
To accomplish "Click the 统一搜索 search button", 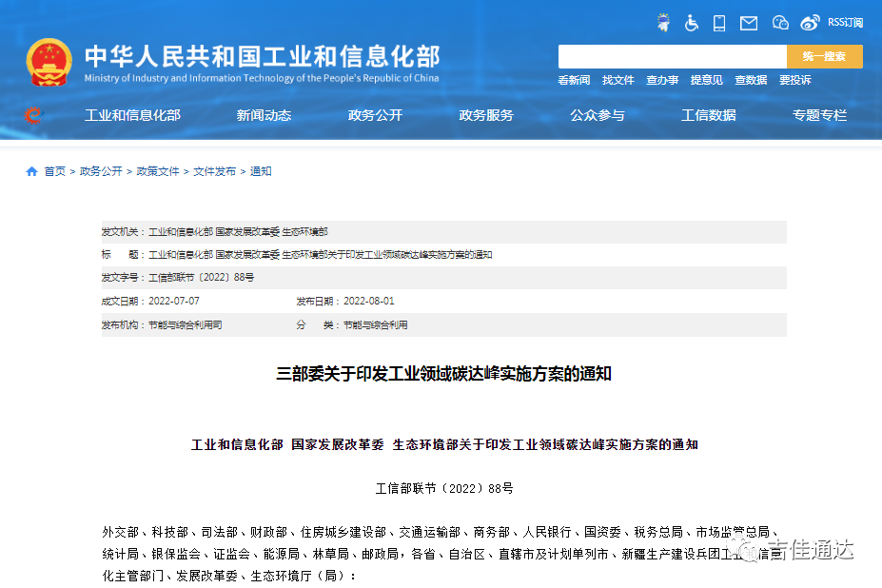I will pos(824,56).
